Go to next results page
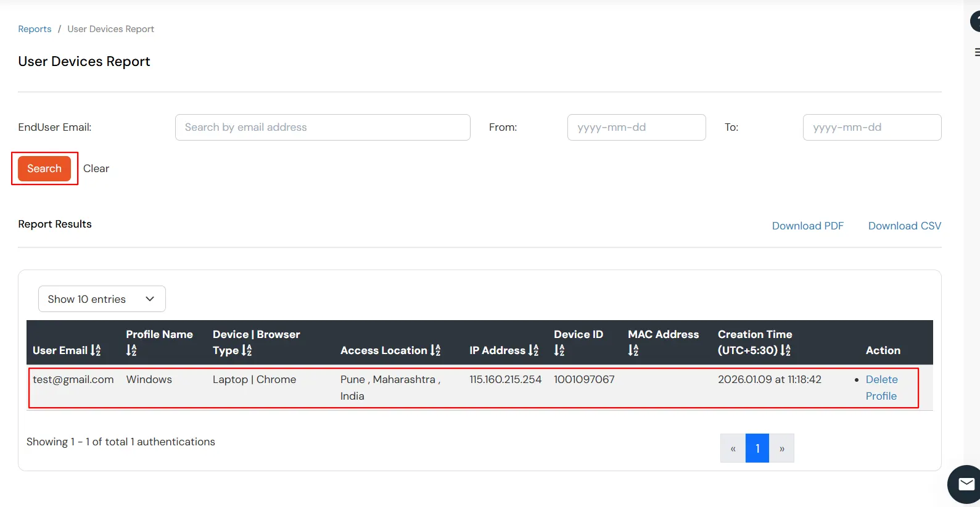This screenshot has width=980, height=507. click(781, 448)
